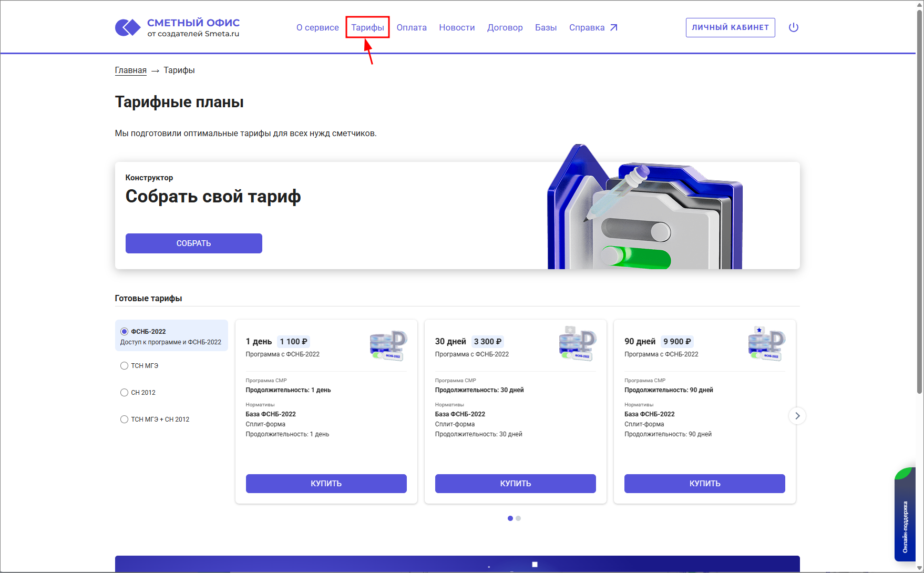924x573 pixels.
Task: Open the Онлайн-поддержка chat widget
Action: click(905, 515)
